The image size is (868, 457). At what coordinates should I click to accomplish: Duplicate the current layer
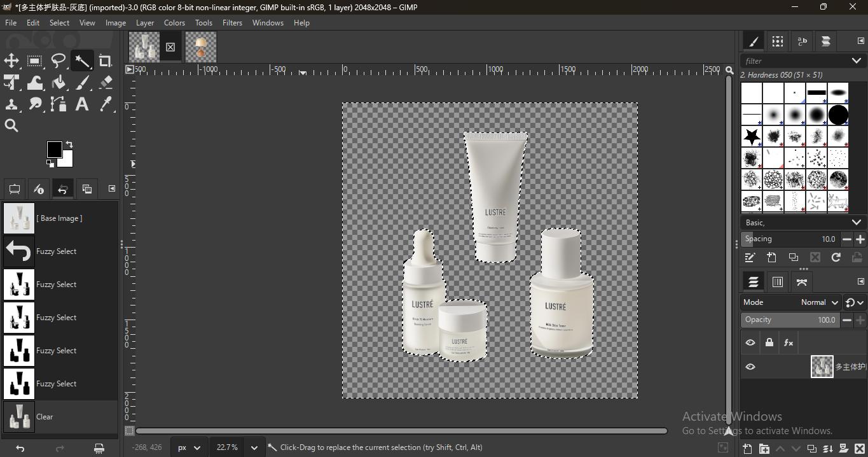812,449
